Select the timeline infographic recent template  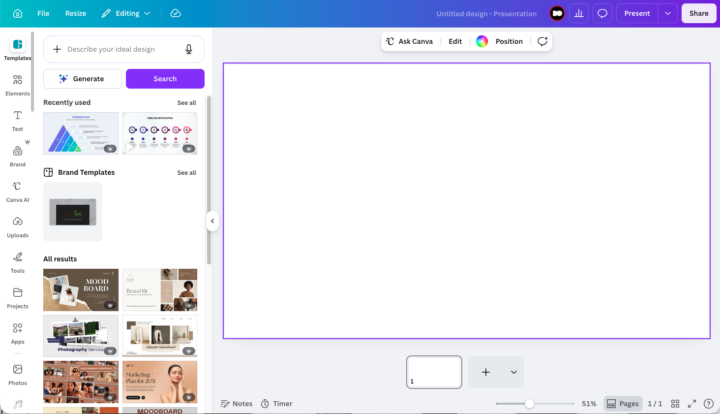tap(160, 133)
